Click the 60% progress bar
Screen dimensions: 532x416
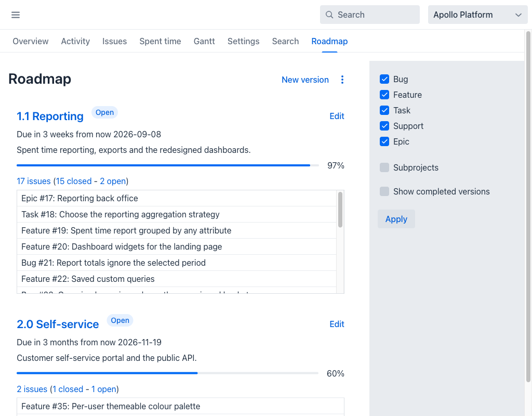tap(168, 373)
